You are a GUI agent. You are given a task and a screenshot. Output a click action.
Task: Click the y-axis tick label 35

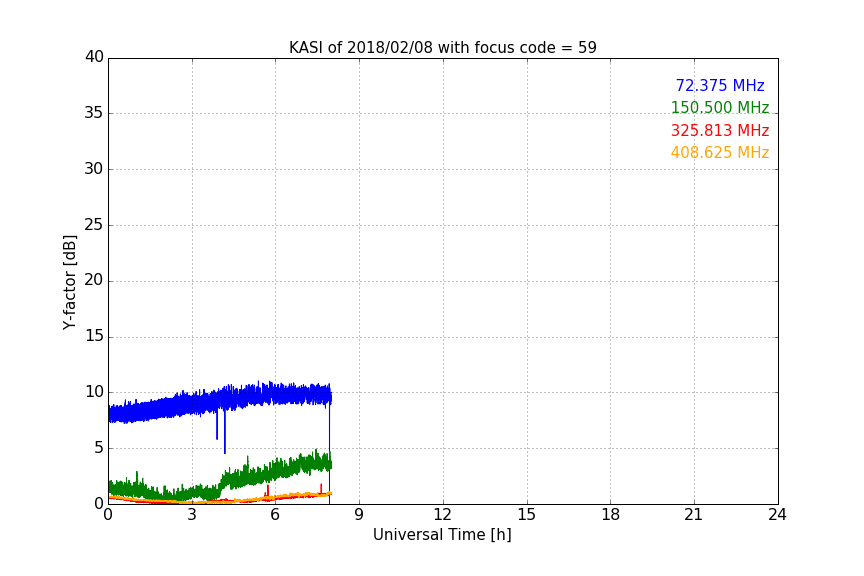pyautogui.click(x=94, y=113)
